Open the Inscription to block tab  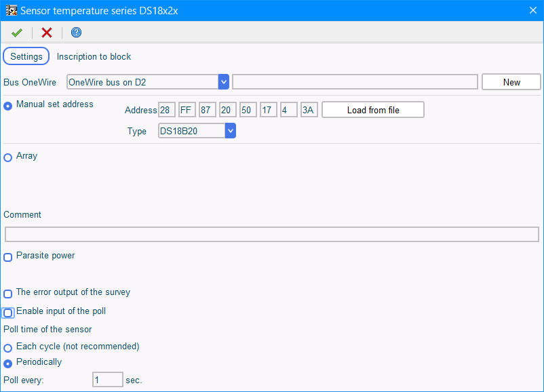click(94, 56)
